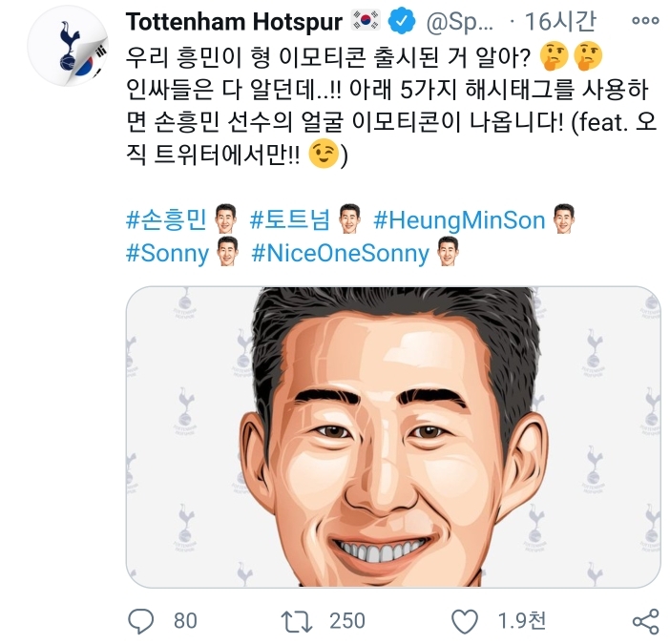
Task: Open the #NiceOneSonny hashtag link
Action: click(x=340, y=255)
